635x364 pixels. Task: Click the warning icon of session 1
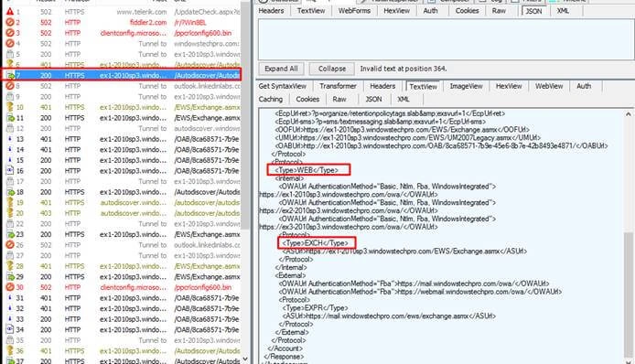coord(10,12)
